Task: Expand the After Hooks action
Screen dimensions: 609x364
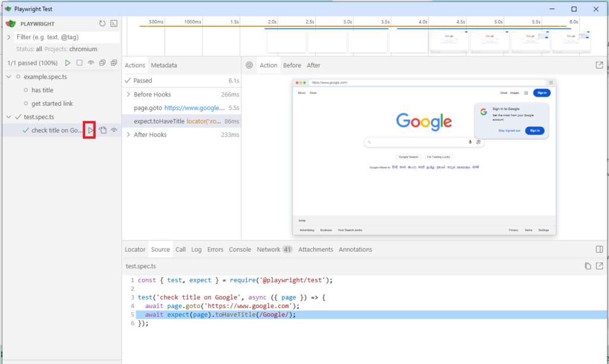Action: [x=128, y=134]
